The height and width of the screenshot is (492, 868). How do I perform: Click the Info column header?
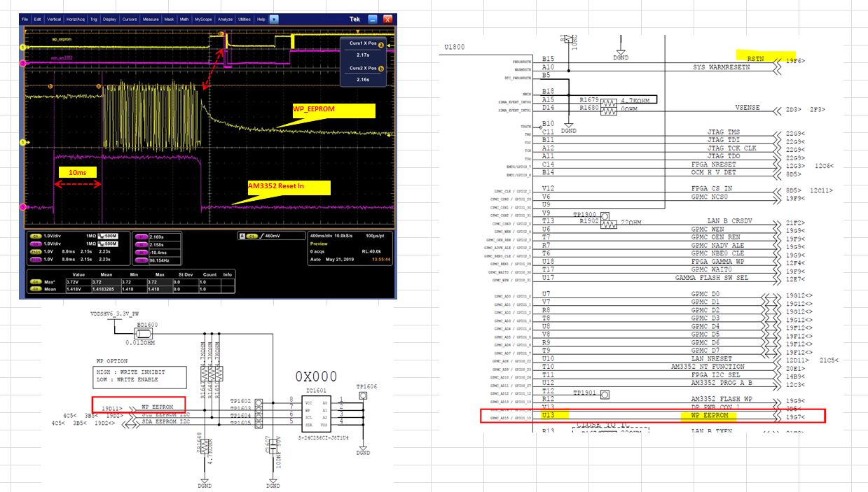[228, 274]
